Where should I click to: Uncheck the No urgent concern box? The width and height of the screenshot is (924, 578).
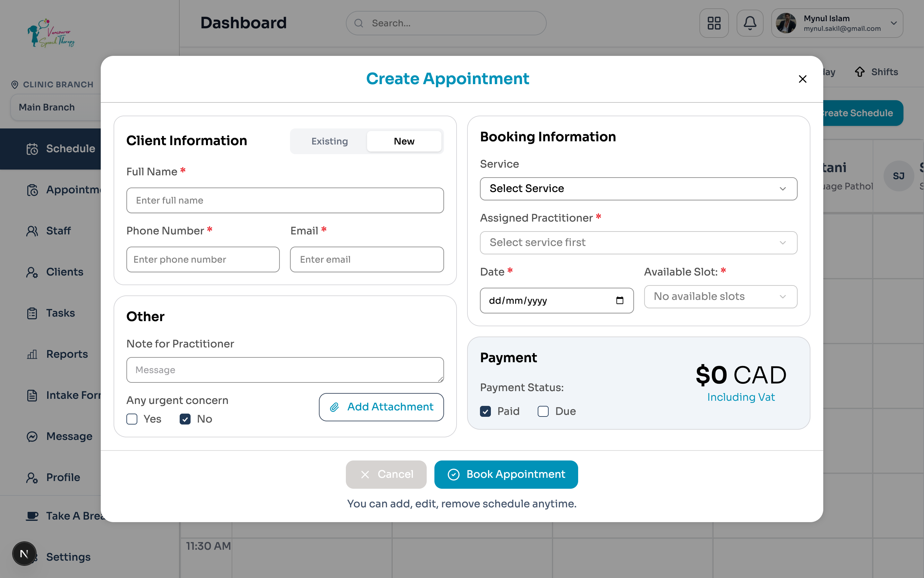tap(185, 419)
